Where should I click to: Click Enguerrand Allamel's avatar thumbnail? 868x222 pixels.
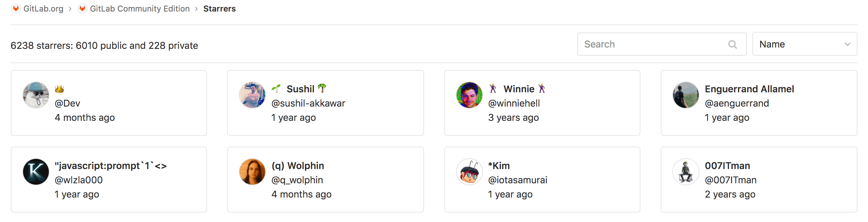tap(686, 95)
